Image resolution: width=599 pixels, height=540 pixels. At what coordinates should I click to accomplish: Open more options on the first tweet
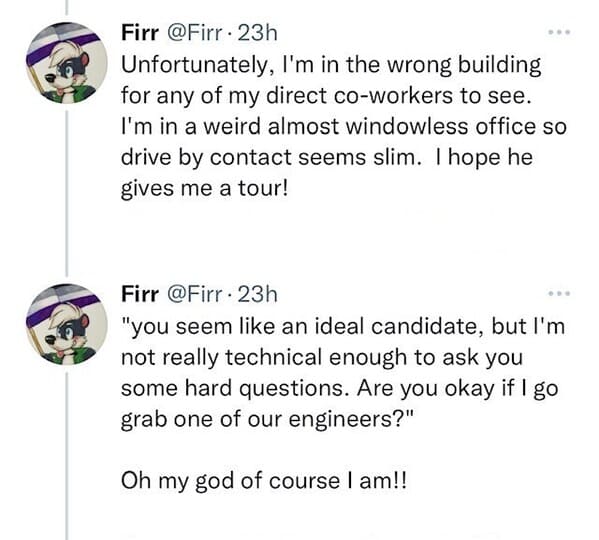click(x=559, y=32)
